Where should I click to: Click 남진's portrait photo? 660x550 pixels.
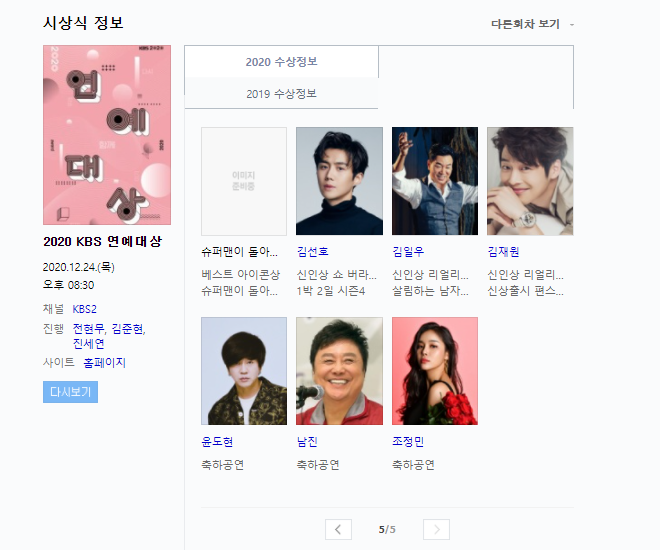pos(339,371)
